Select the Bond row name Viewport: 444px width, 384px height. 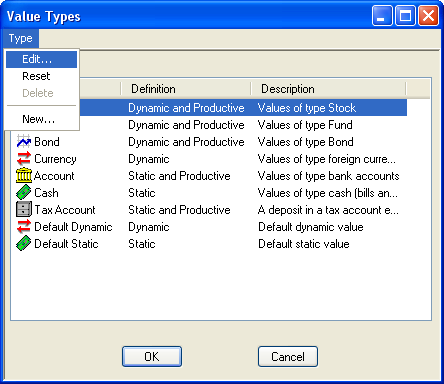47,142
